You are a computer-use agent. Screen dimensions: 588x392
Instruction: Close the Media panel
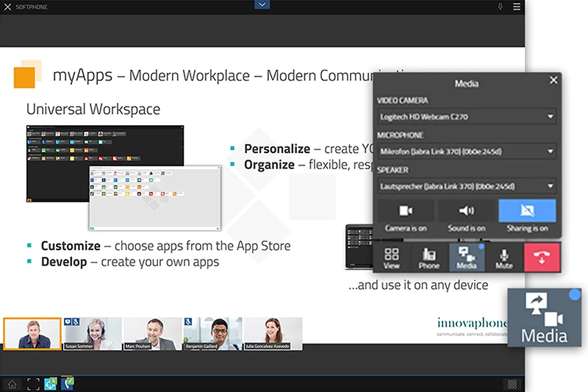(x=553, y=80)
